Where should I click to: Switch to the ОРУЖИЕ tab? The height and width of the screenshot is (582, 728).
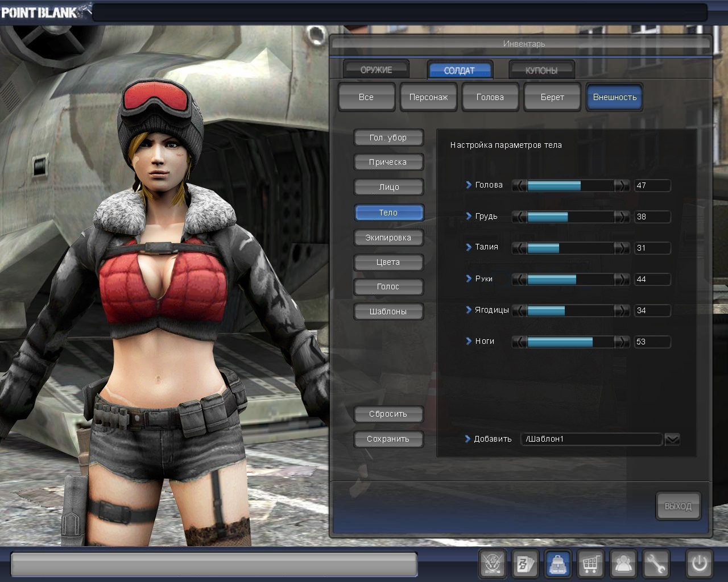376,70
